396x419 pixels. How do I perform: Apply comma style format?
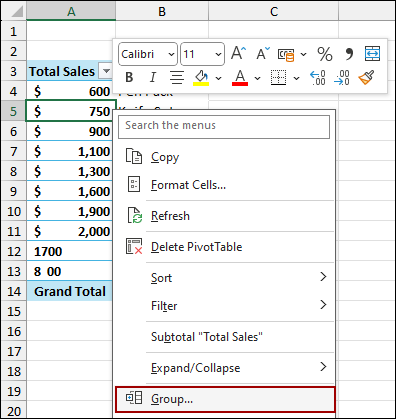(x=349, y=54)
